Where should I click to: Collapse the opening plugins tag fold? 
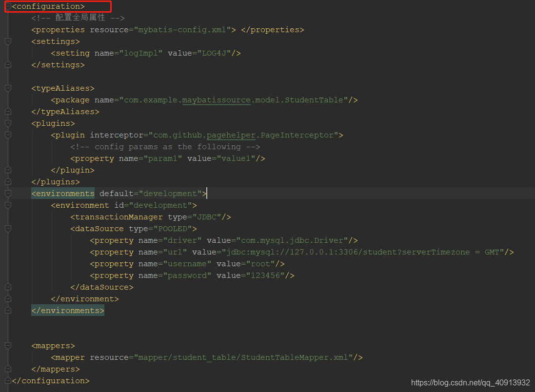(x=8, y=123)
